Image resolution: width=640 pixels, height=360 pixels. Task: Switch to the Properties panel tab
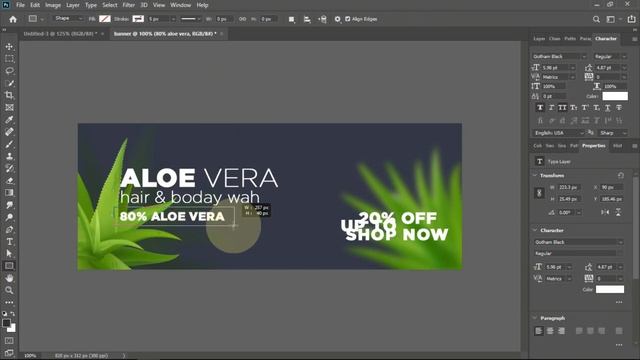(594, 146)
